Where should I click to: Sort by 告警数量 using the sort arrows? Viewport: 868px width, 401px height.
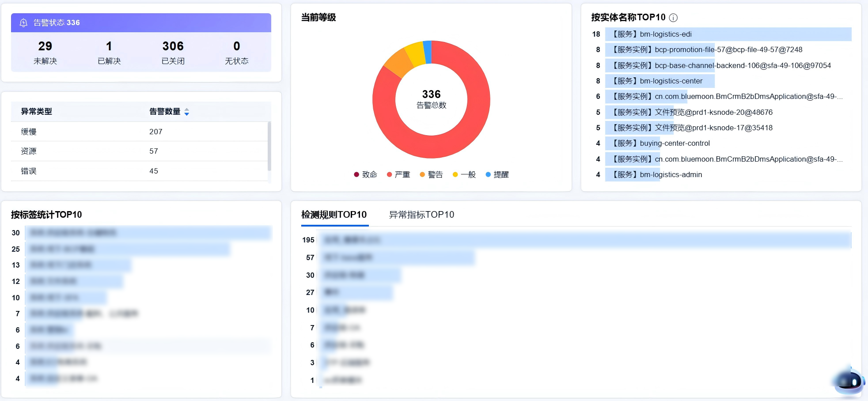[x=187, y=112]
